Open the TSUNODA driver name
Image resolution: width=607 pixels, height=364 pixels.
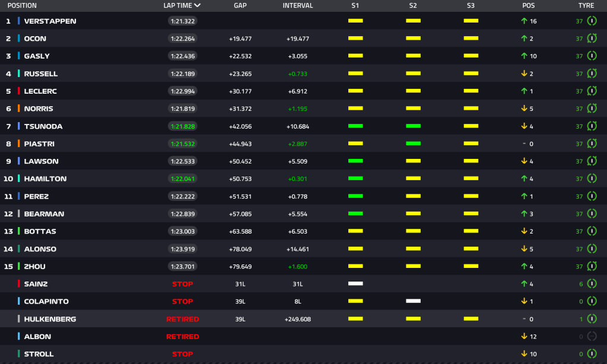pos(43,126)
